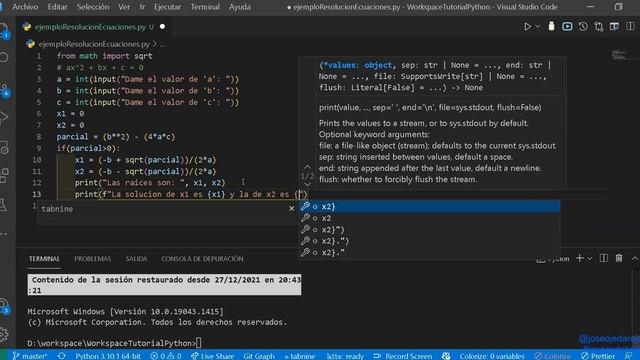Image resolution: width=640 pixels, height=360 pixels.
Task: Kill the terminal with the trash icon
Action: click(x=619, y=258)
